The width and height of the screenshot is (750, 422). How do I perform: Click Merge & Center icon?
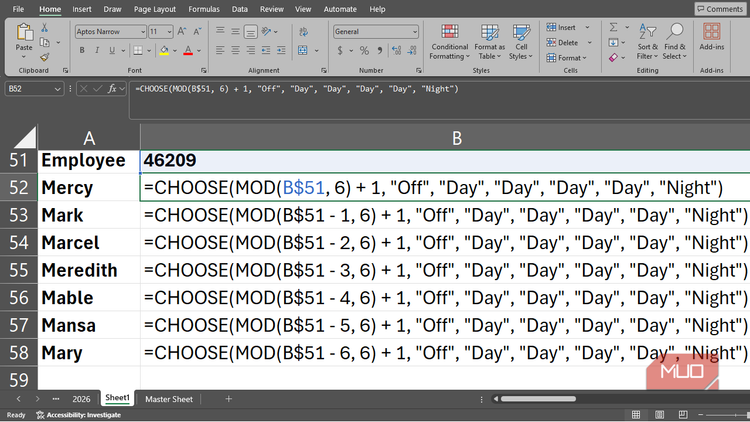click(303, 50)
